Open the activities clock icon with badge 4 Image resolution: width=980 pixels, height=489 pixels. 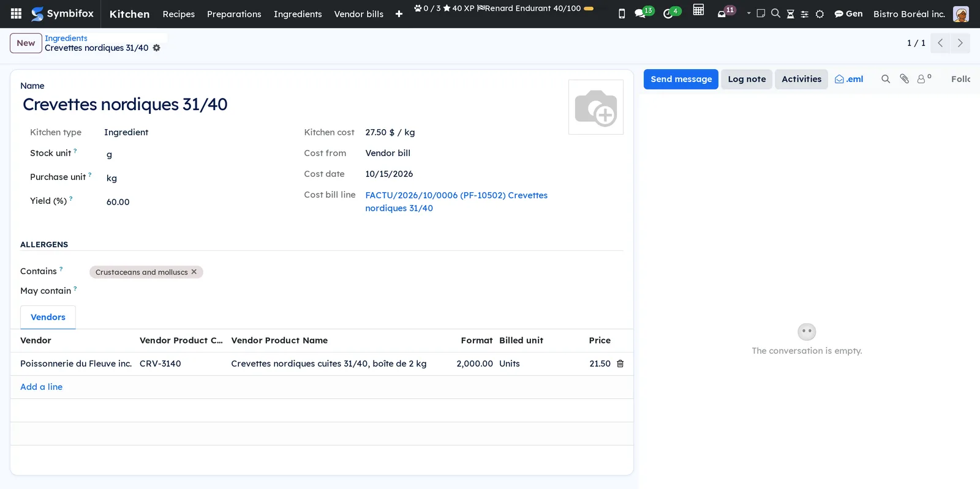tap(671, 13)
